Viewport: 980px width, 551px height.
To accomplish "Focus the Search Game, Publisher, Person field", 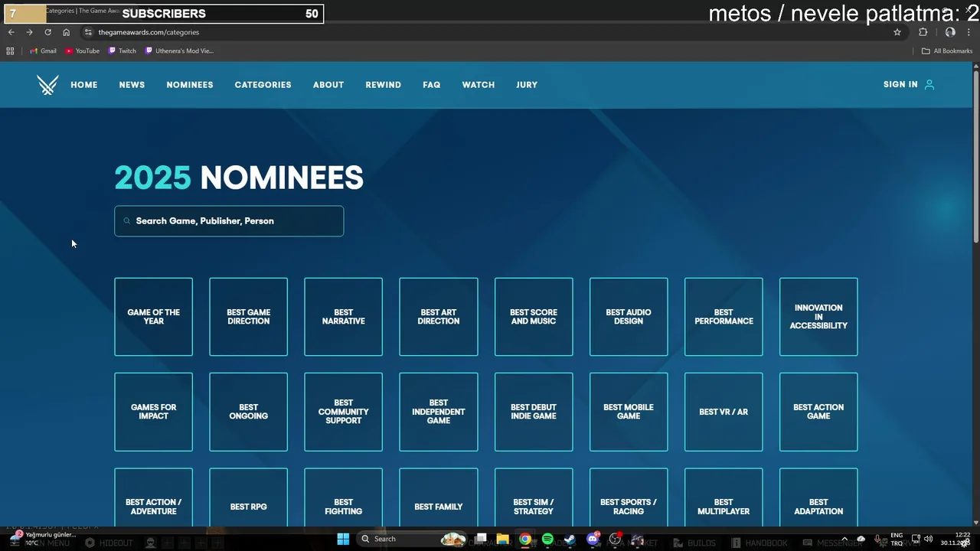I will click(x=229, y=221).
